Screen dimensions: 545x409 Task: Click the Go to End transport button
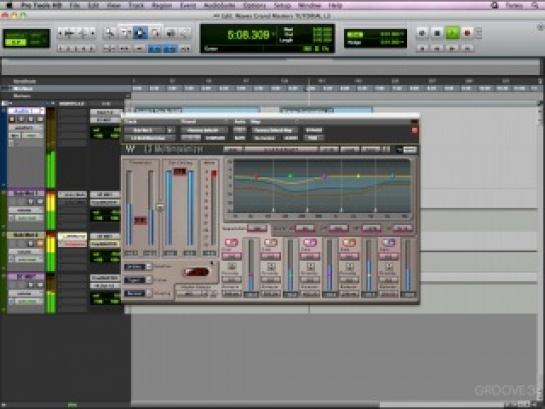click(x=467, y=48)
